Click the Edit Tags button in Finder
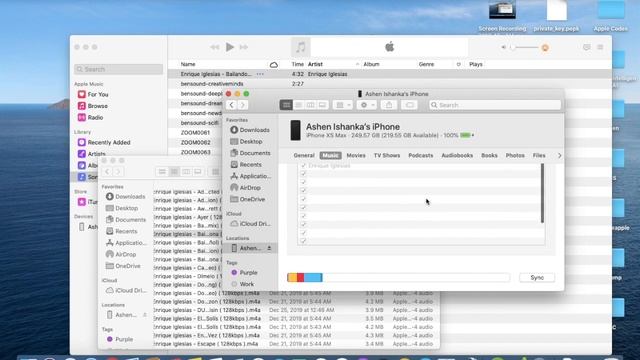640x360 pixels. tap(409, 105)
